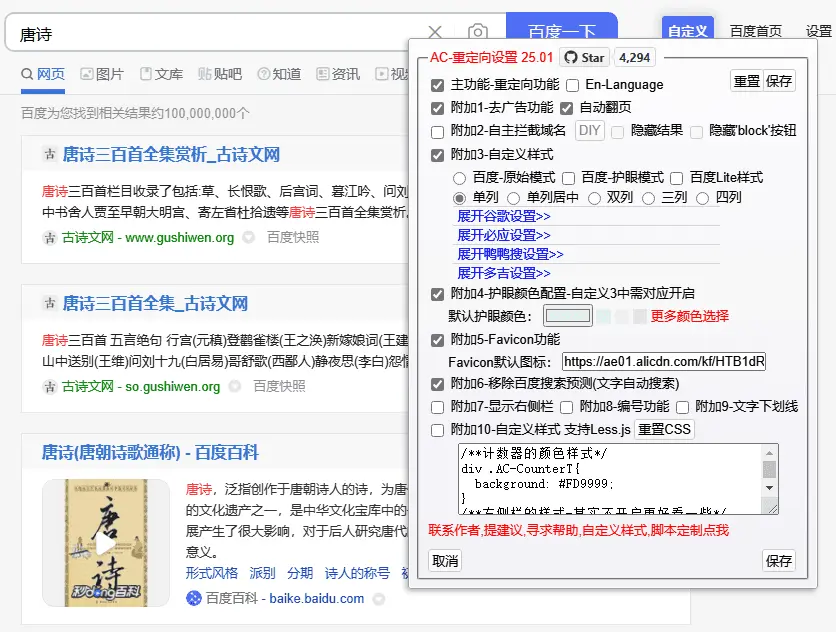The height and width of the screenshot is (632, 836).
Task: Open the 贴吧 tab
Action: (x=220, y=74)
